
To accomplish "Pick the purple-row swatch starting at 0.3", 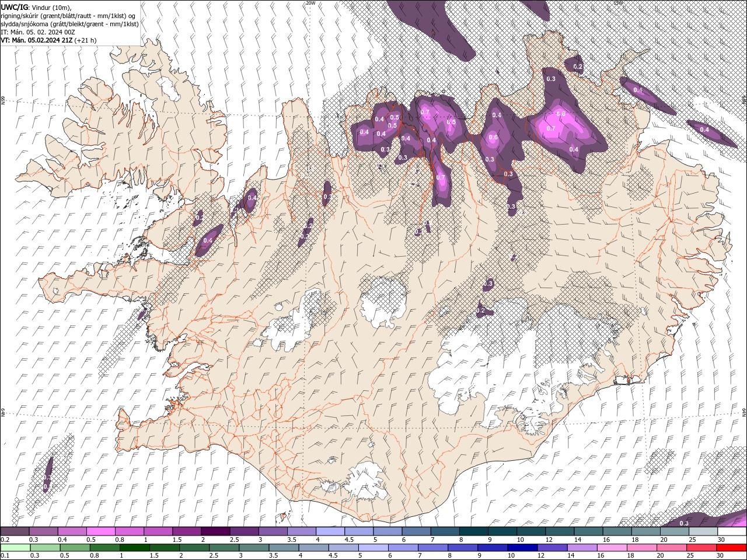I will pos(43,531).
